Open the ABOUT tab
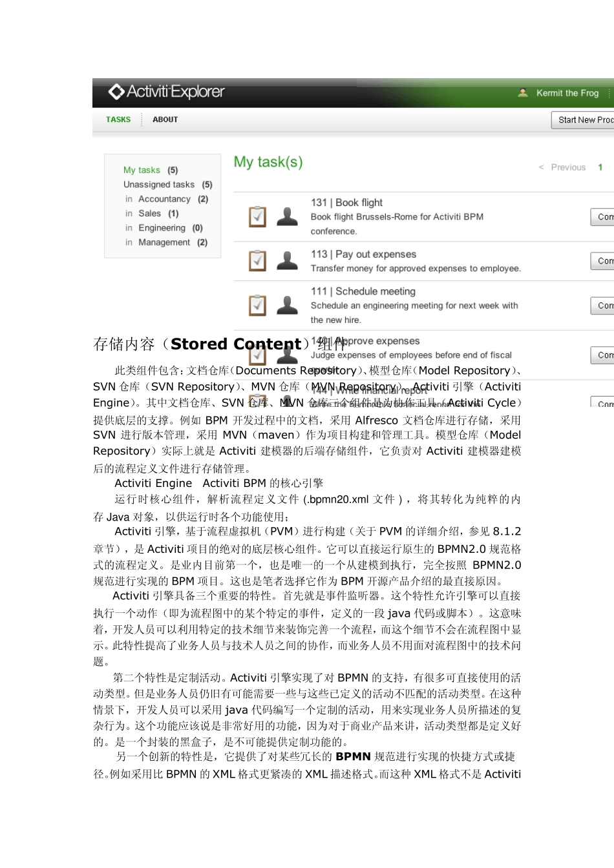This screenshot has width=614, height=868. (165, 119)
